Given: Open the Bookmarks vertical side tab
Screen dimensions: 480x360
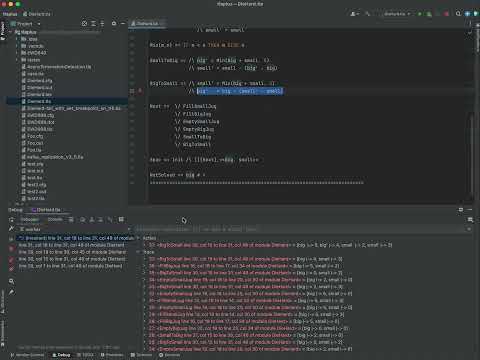Looking at the screenshot, I should [3, 333].
